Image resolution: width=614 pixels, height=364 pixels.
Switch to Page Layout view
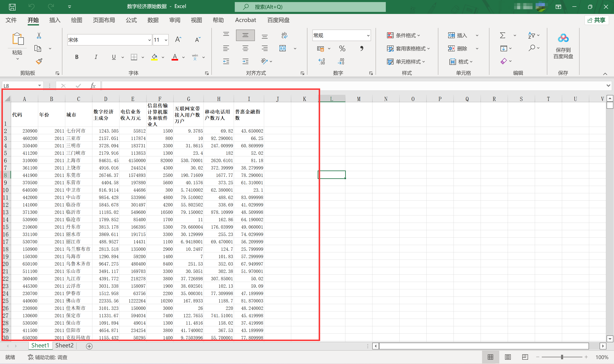pyautogui.click(x=507, y=357)
